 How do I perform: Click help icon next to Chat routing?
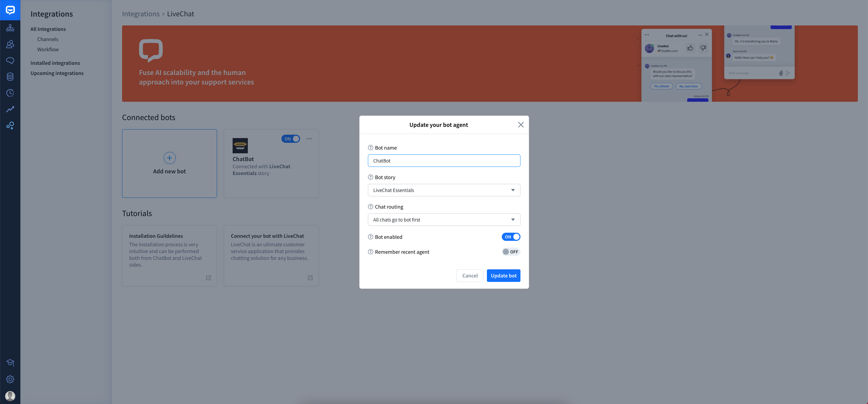click(x=371, y=207)
